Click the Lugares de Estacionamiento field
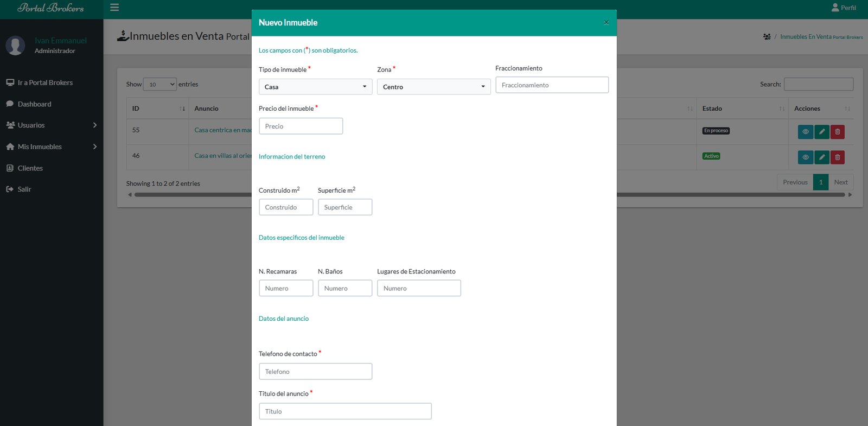The height and width of the screenshot is (426, 868). [419, 288]
